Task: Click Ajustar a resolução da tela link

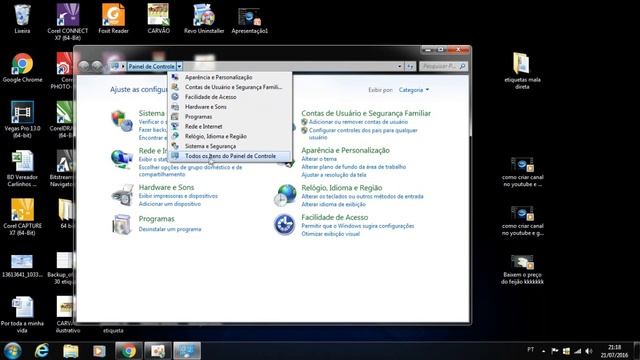Action: point(334,175)
